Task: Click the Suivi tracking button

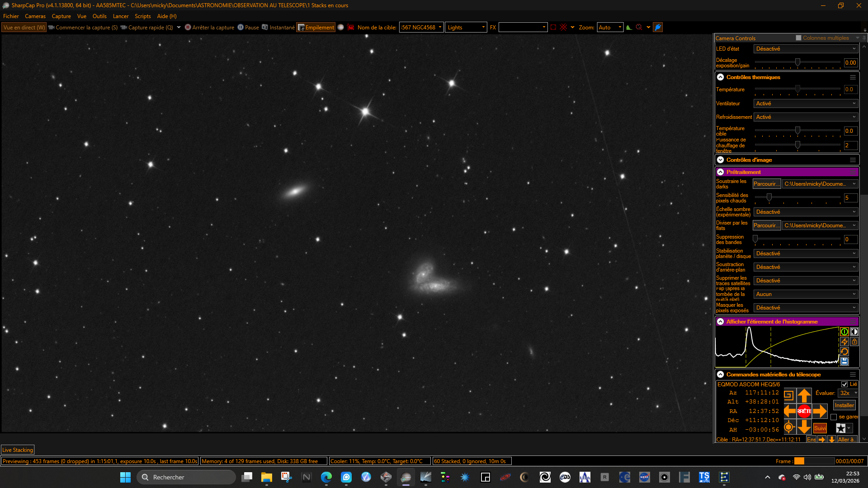Action: [x=820, y=428]
